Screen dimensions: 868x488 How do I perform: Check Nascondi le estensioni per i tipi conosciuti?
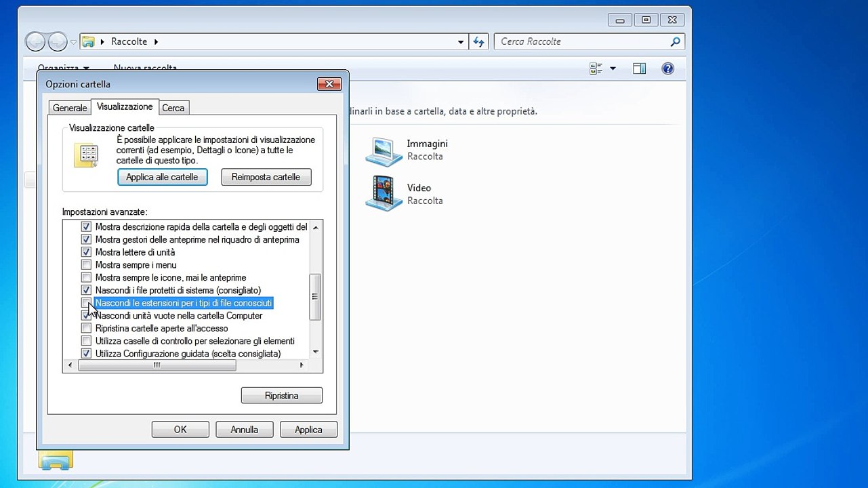click(86, 302)
